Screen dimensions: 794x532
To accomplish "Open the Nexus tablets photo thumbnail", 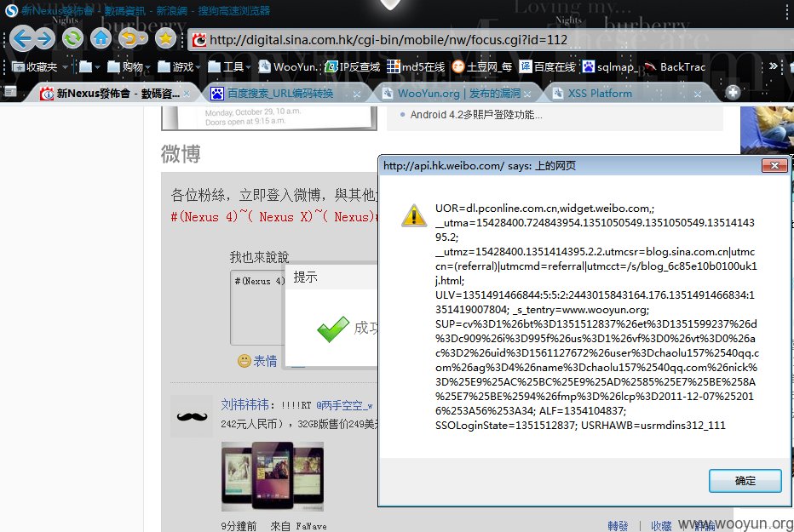I will click(273, 477).
